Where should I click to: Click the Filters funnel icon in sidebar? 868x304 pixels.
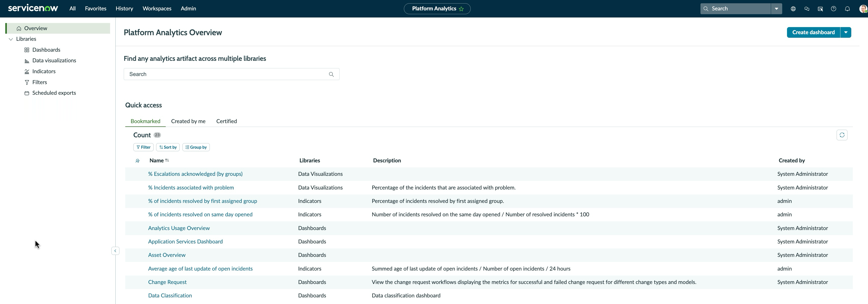pyautogui.click(x=27, y=82)
